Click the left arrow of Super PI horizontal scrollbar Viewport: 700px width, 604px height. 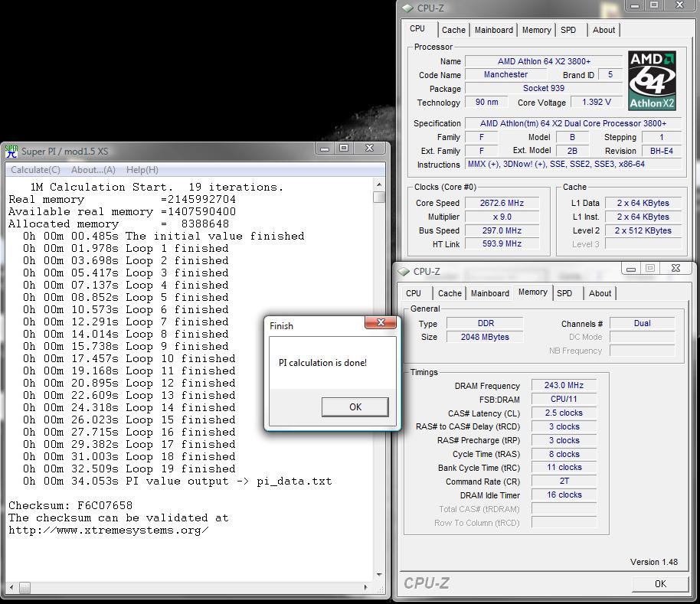pyautogui.click(x=12, y=588)
